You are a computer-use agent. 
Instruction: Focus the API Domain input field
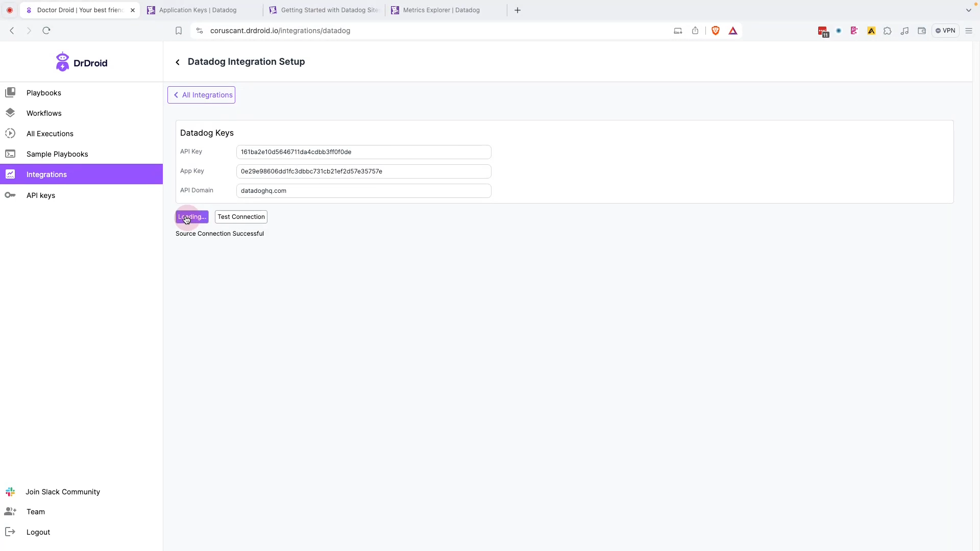tap(363, 191)
